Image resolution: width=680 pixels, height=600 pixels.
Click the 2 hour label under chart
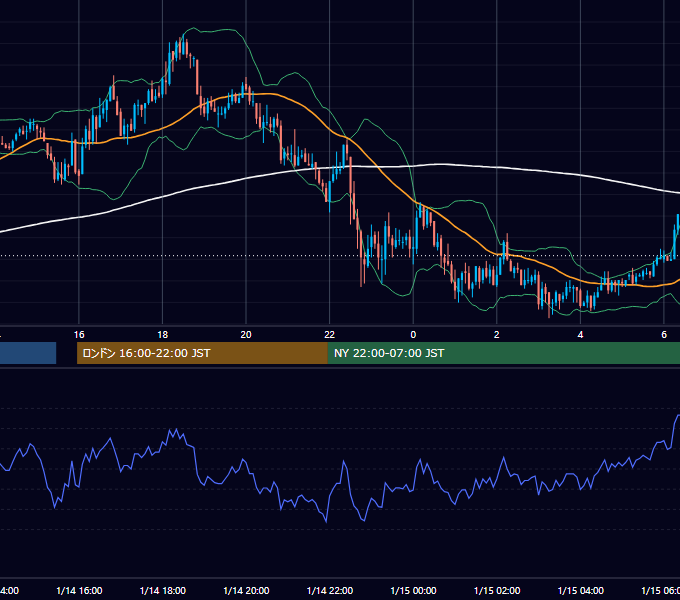click(497, 335)
